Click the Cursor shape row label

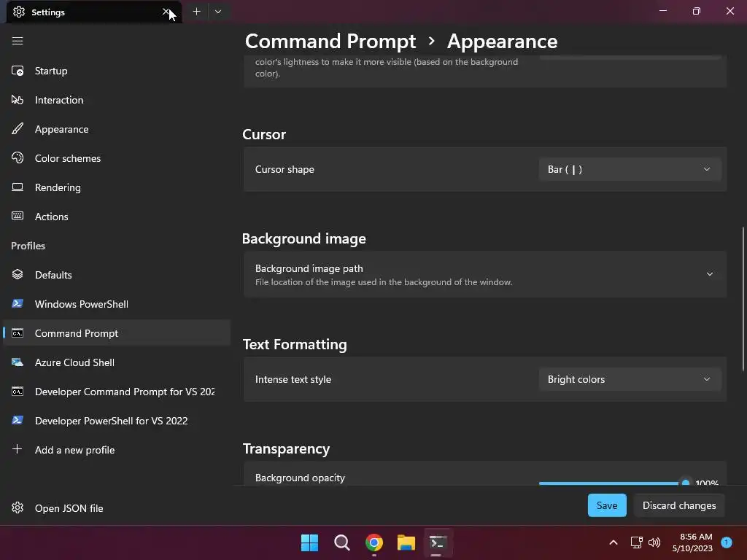(285, 169)
